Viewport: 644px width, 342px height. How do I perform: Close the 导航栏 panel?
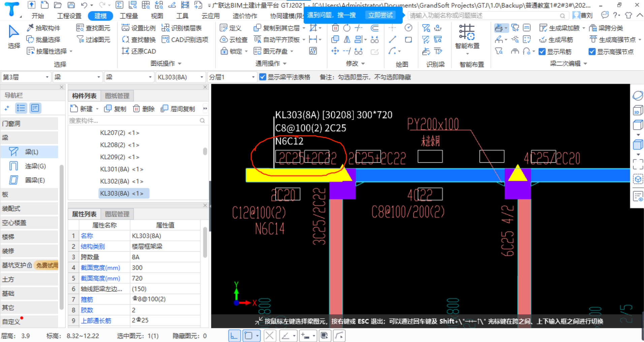[62, 87]
